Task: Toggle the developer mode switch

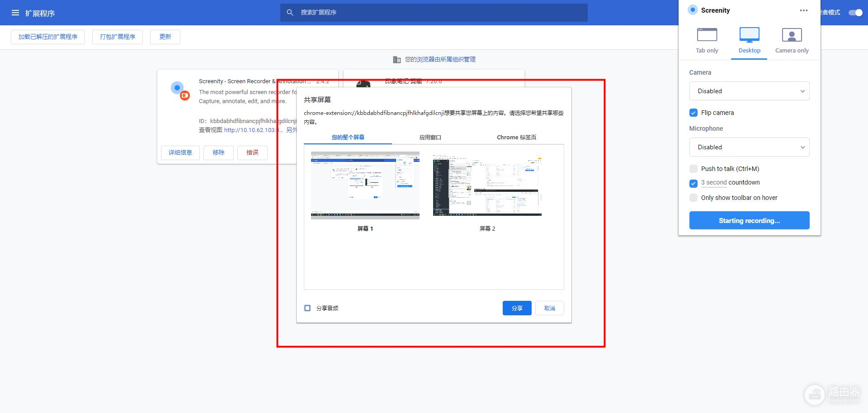Action: [x=855, y=13]
